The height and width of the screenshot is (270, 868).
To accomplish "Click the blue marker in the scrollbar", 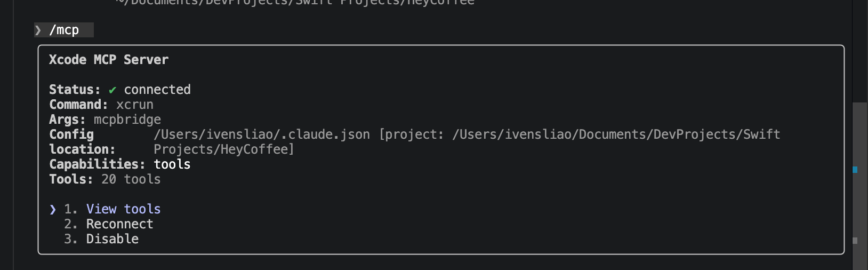I will point(855,170).
